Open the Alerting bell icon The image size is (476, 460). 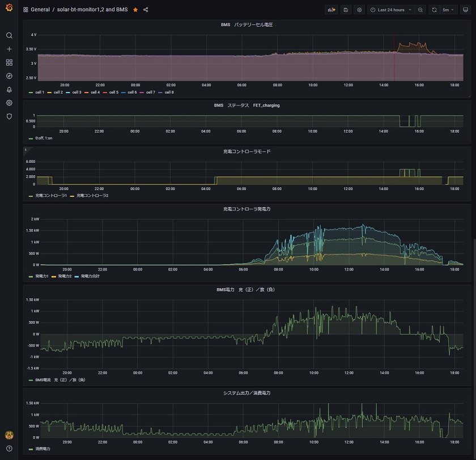click(x=9, y=89)
